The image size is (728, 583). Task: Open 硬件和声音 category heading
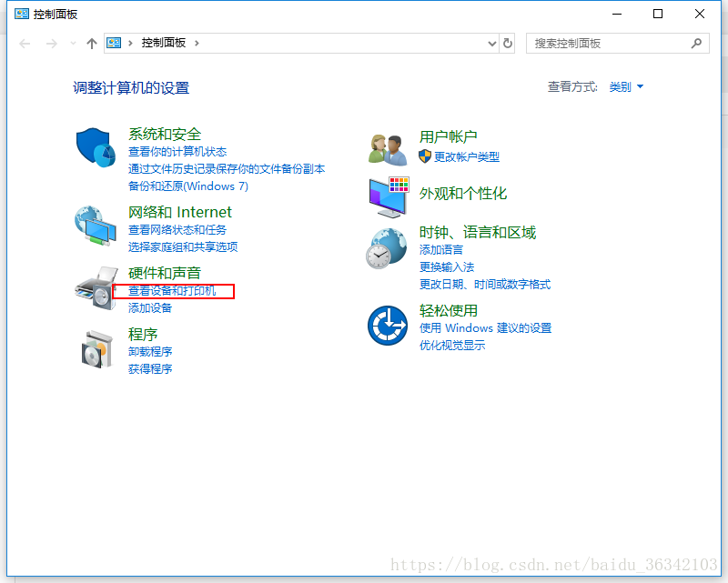[x=165, y=273]
